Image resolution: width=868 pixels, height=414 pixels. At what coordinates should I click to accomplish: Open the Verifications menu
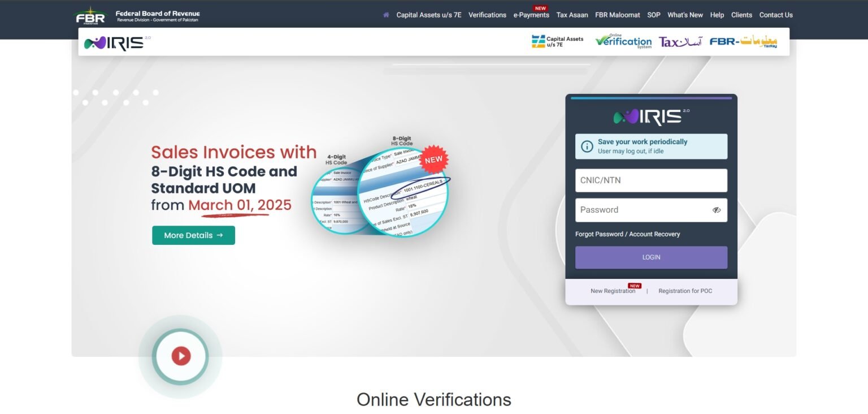coord(487,15)
